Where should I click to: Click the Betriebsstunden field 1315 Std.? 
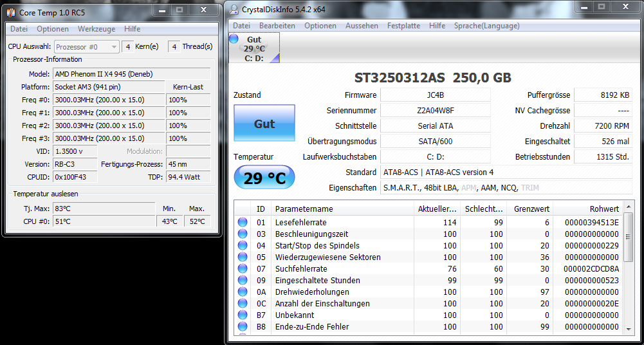tap(603, 156)
